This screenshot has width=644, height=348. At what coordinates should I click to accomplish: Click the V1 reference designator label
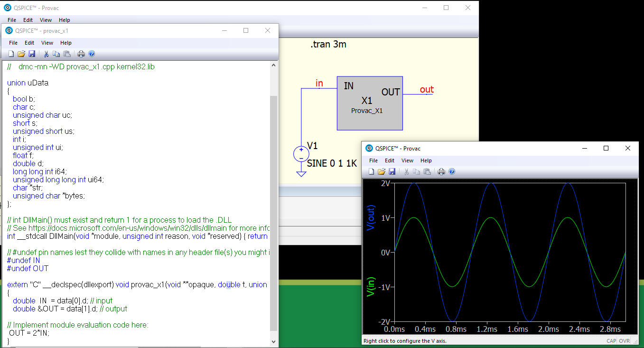312,145
